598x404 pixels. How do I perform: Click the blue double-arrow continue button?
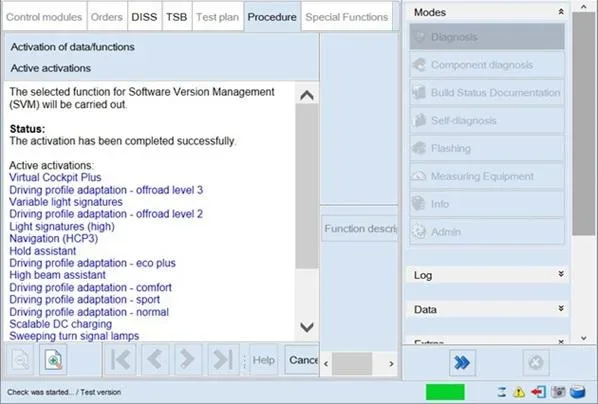click(x=462, y=362)
